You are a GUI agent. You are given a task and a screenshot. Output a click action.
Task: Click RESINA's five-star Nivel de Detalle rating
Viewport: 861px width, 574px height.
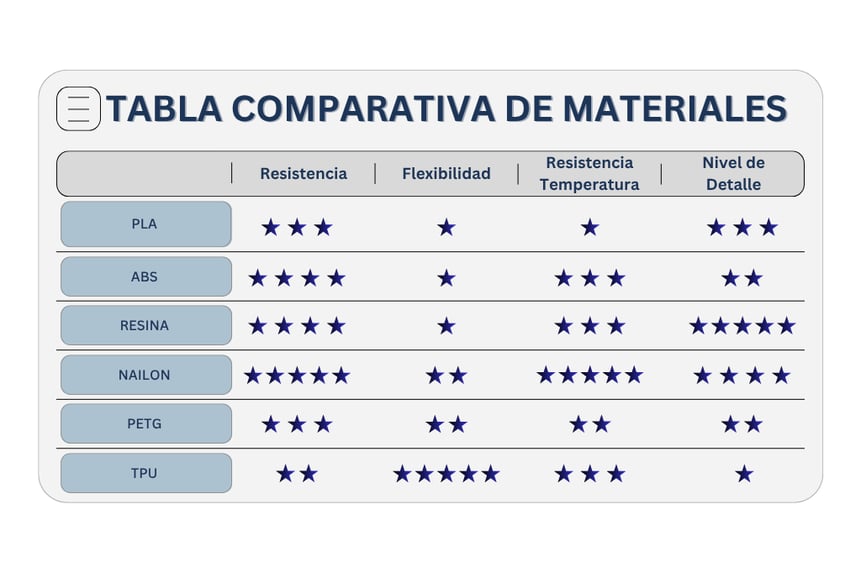coord(742,326)
